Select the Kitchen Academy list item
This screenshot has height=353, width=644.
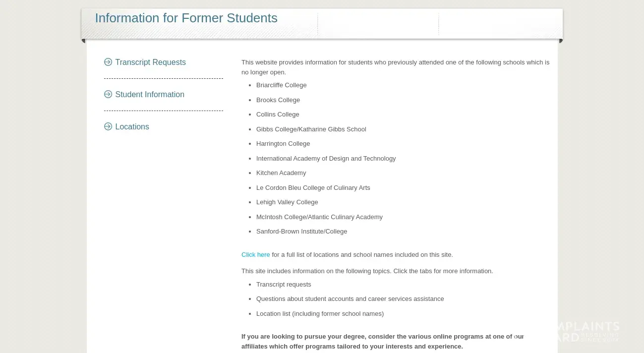point(281,173)
